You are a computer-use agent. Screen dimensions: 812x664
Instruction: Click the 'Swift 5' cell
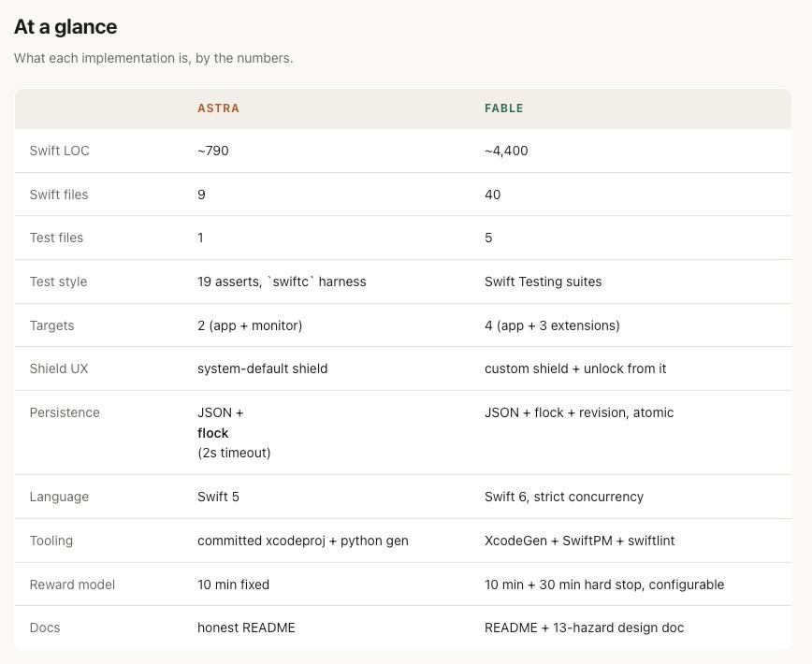(218, 497)
